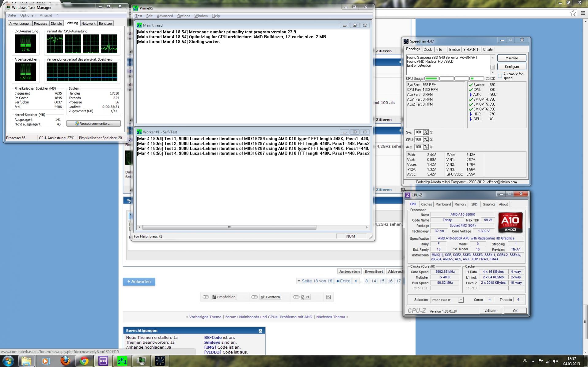
Task: Adjust the CPU fan speed stepper in SpeedFan
Action: pos(426,140)
